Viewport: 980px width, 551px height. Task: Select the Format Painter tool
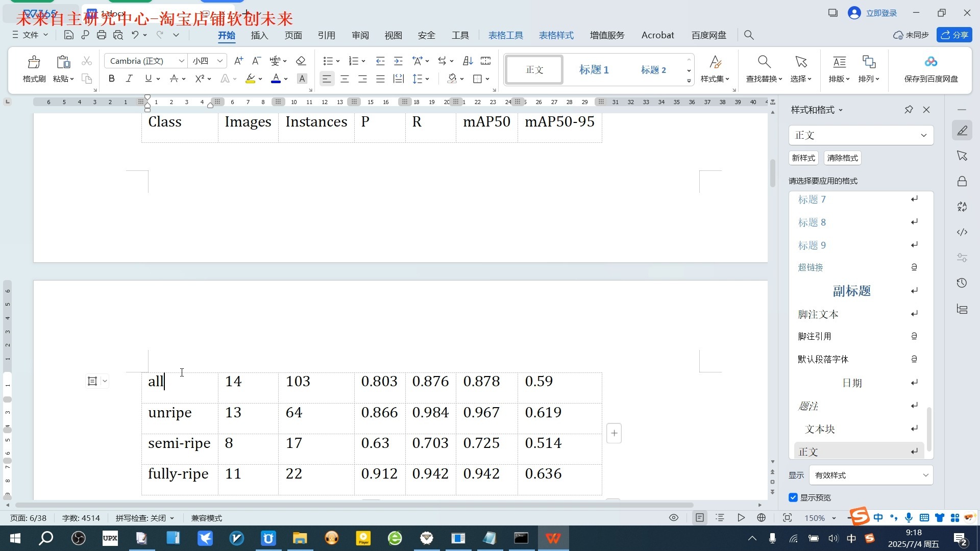click(x=33, y=69)
